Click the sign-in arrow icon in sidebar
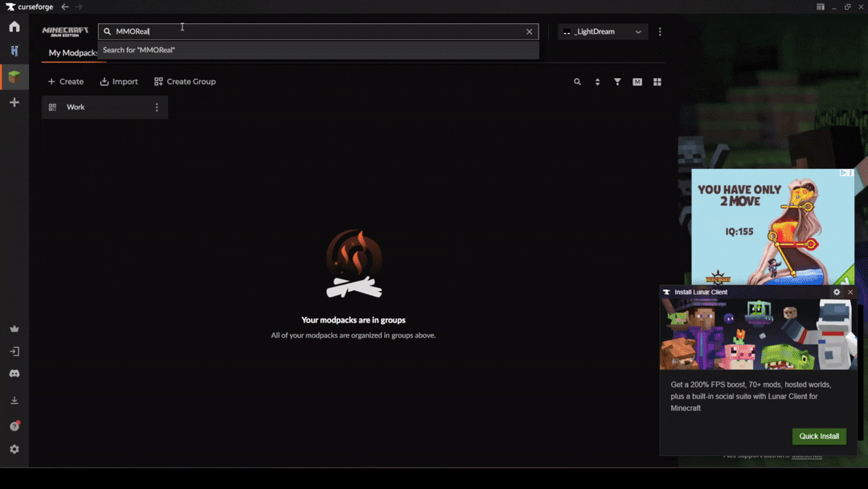The height and width of the screenshot is (489, 868). point(14,351)
